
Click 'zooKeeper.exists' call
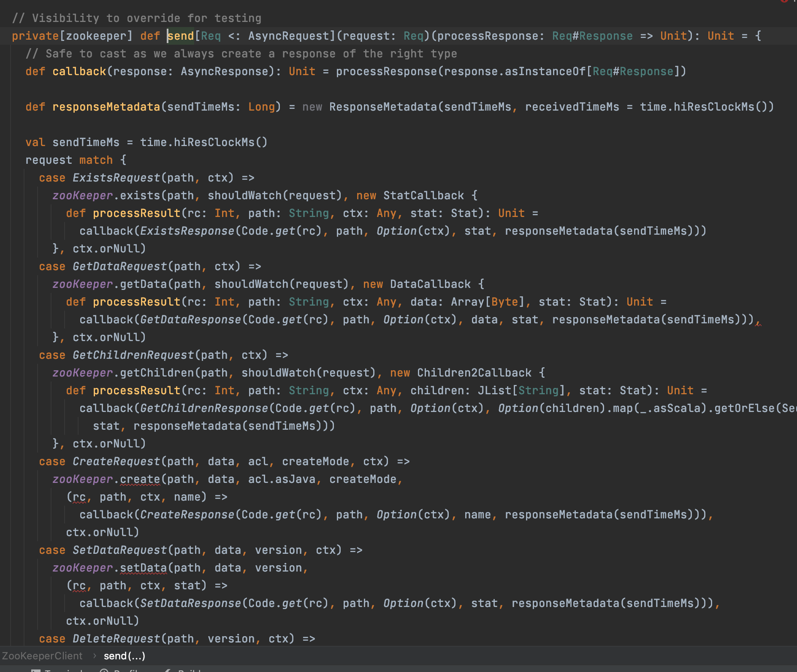click(106, 195)
